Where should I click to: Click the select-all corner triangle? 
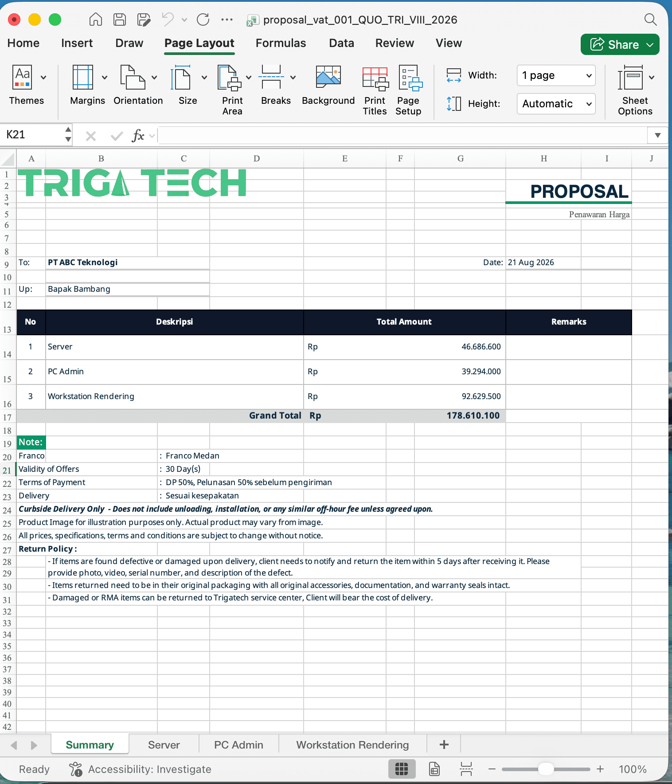pos(8,159)
